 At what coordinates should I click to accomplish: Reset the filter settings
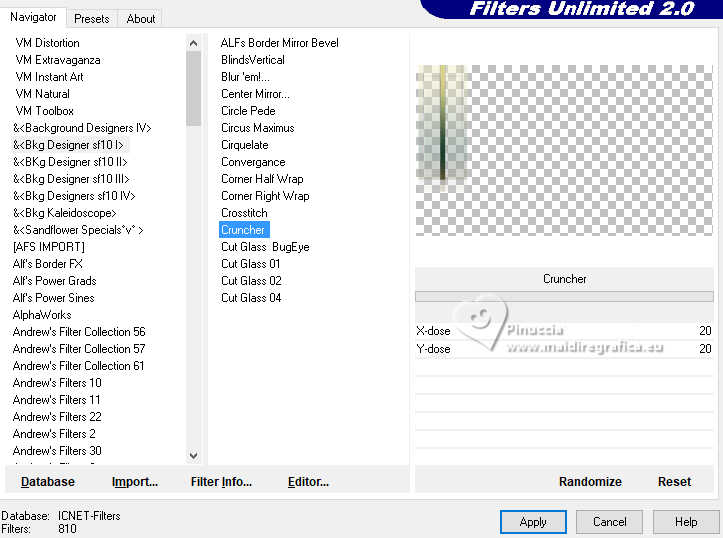674,482
